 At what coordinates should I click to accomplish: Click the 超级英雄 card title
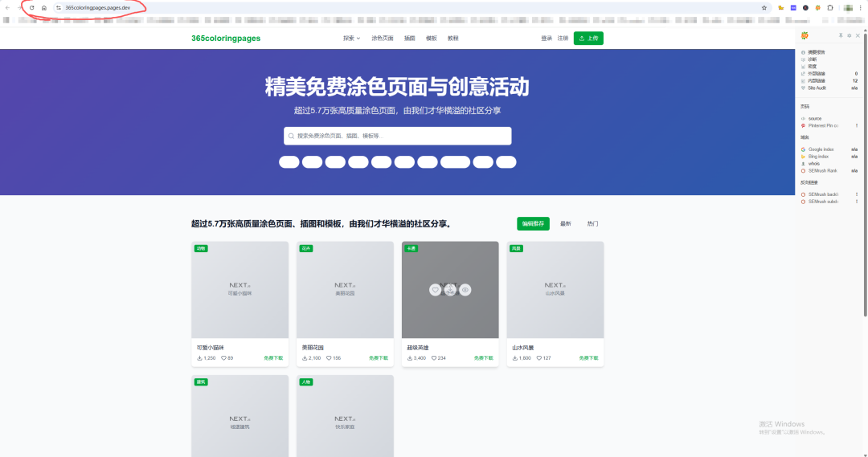(x=418, y=348)
